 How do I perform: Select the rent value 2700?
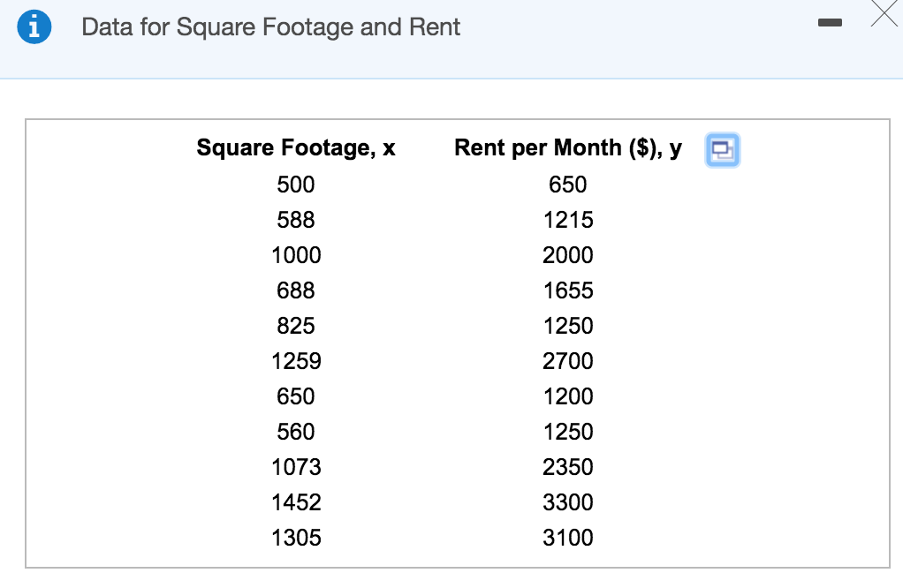tap(568, 361)
